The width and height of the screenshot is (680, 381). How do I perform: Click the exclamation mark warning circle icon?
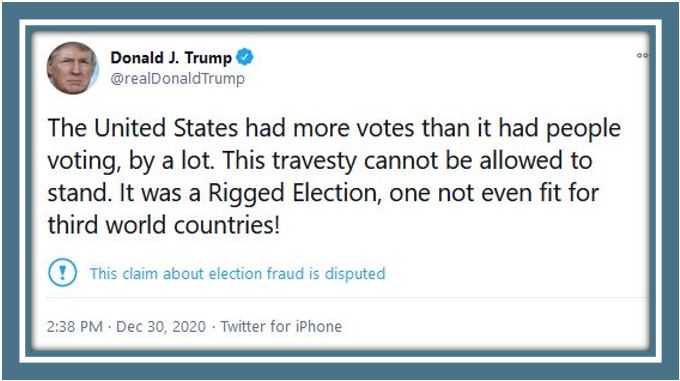pos(62,273)
